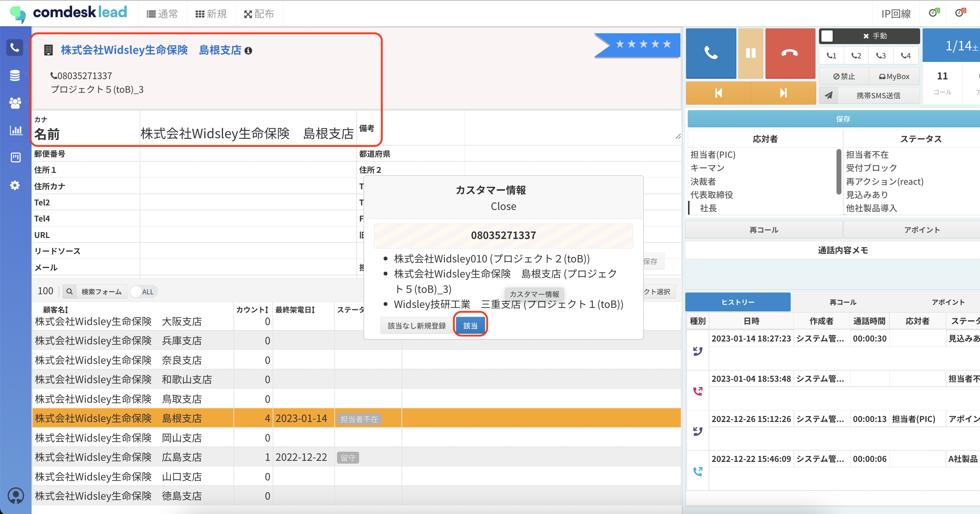Select the 社長 respondent option
This screenshot has width=980, height=514.
(708, 208)
